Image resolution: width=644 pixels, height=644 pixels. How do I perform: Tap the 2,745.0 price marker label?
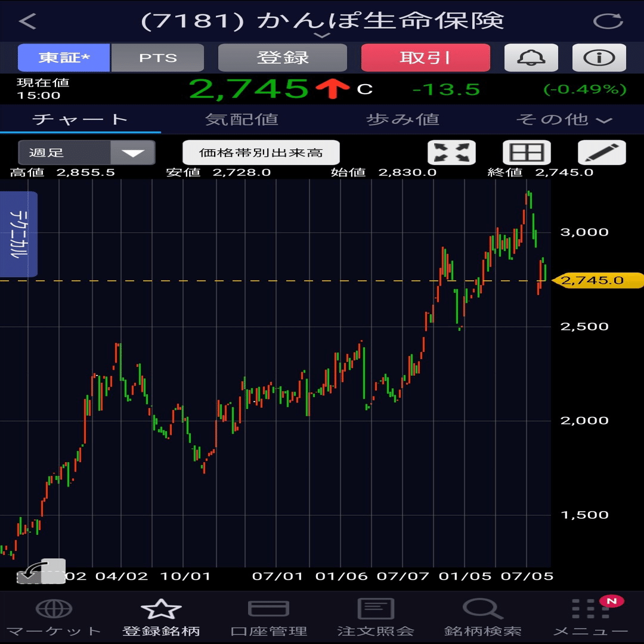[597, 280]
